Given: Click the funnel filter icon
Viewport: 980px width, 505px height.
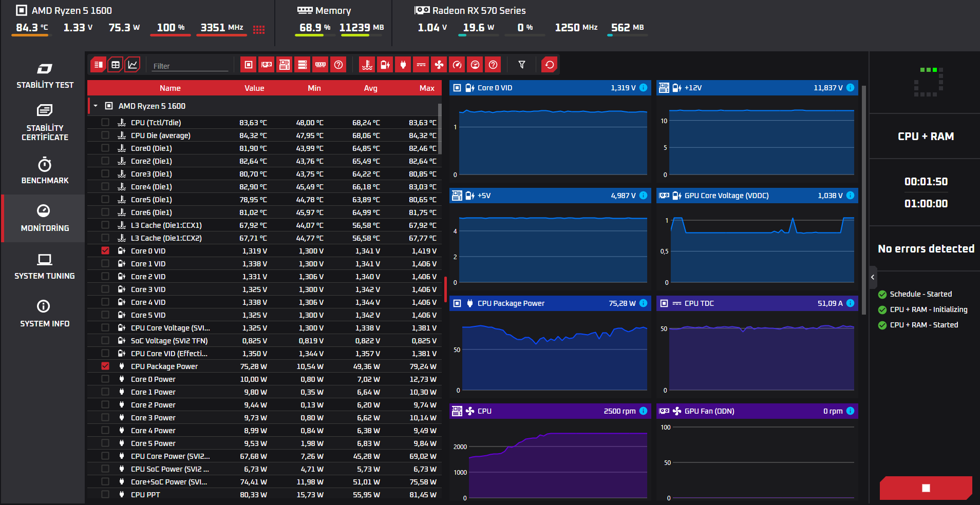Looking at the screenshot, I should [521, 65].
